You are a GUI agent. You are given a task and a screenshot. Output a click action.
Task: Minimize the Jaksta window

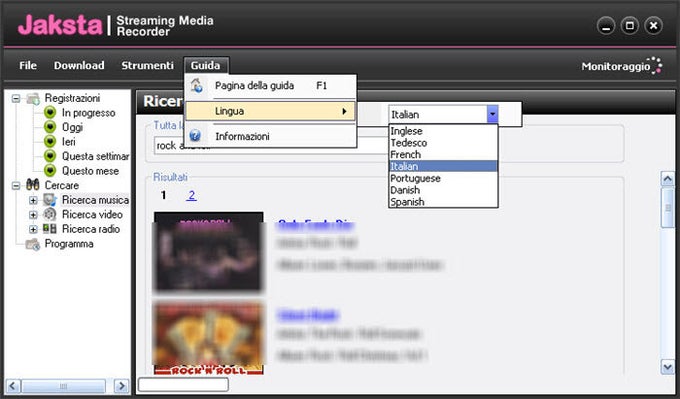(606, 26)
